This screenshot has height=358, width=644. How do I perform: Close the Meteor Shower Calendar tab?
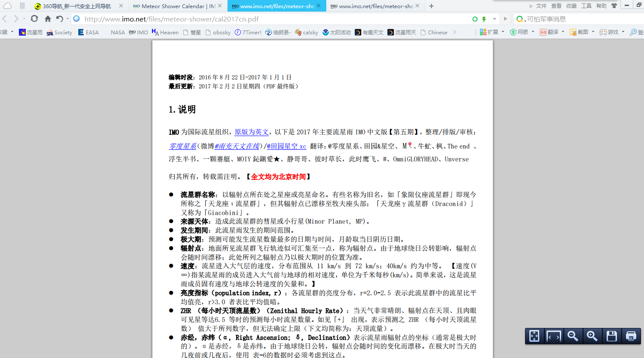point(220,6)
